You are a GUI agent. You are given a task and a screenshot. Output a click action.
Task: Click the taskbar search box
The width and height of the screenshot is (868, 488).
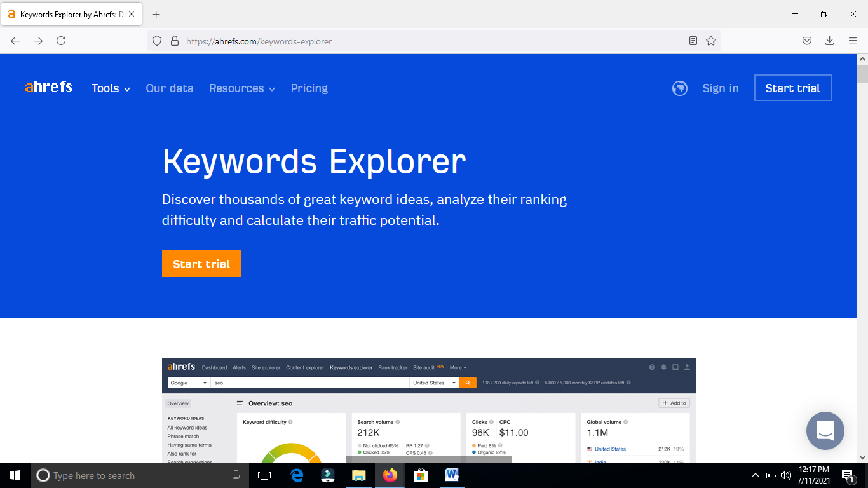coord(140,475)
